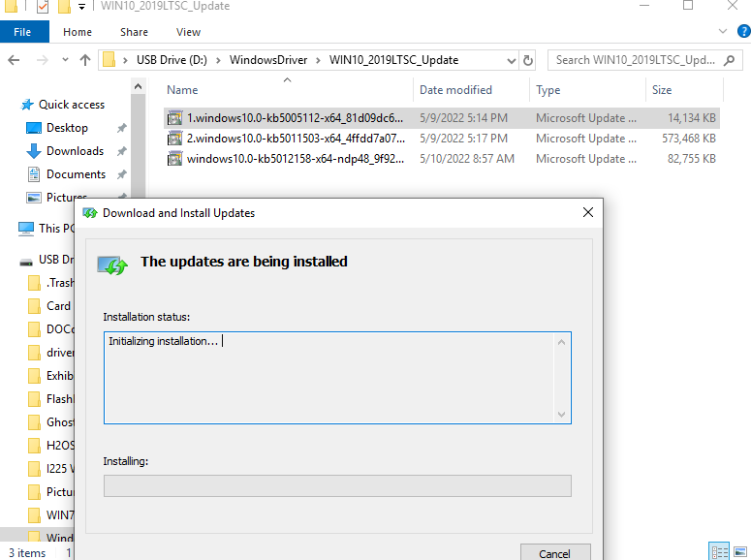Open the File ribbon tab
Image resolution: width=751 pixels, height=560 pixels.
(x=24, y=32)
